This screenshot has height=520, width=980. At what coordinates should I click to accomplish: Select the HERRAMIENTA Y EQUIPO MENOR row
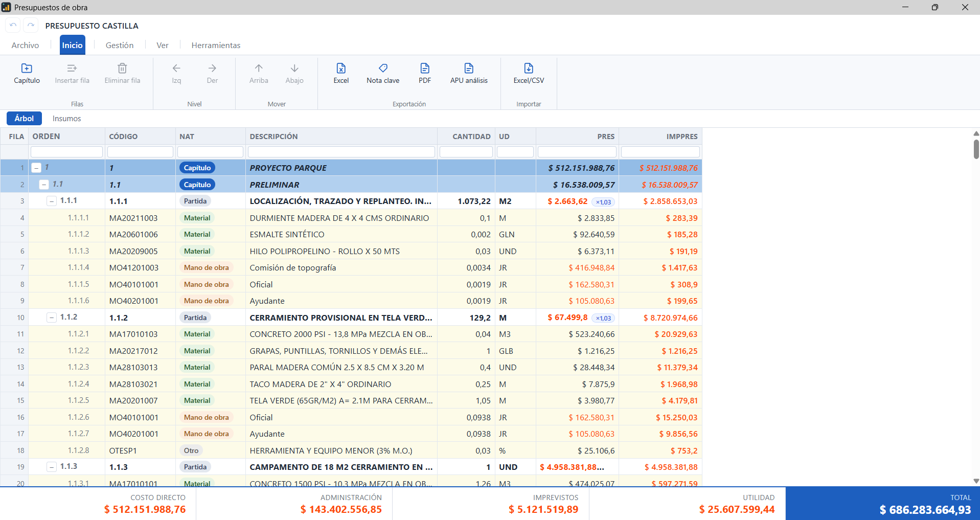tap(351, 450)
